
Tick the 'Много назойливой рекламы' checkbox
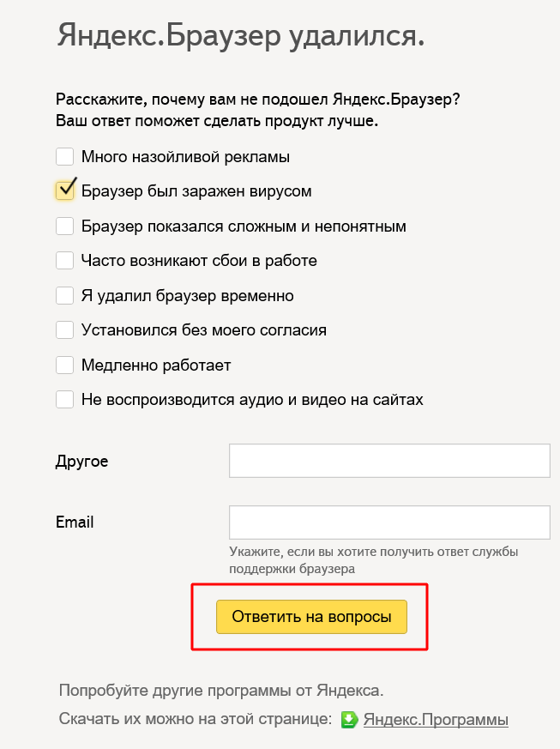[x=64, y=157]
